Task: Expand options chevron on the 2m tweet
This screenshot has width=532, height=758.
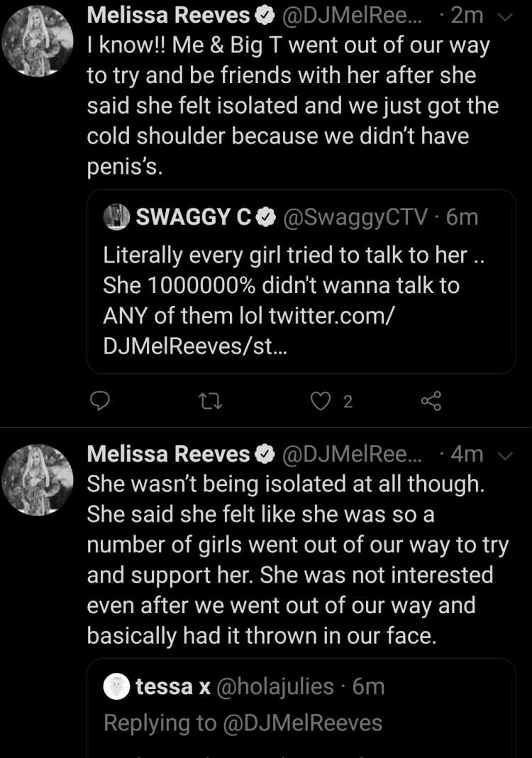Action: click(505, 18)
